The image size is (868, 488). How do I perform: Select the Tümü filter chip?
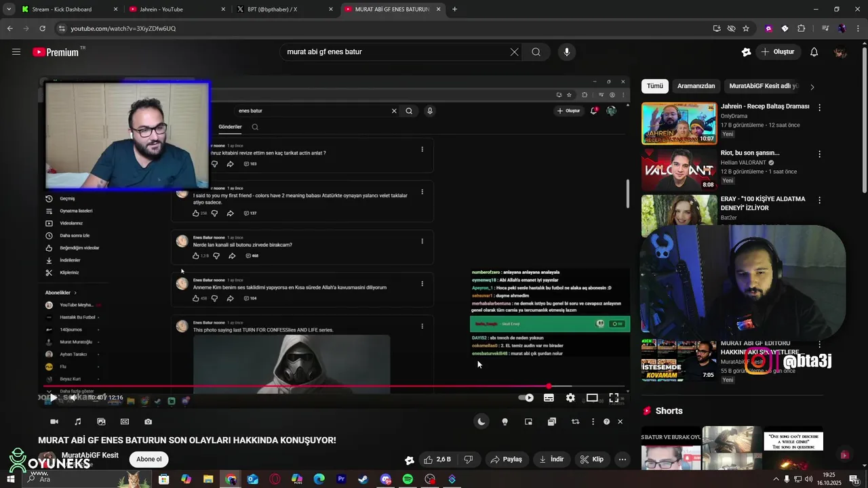pyautogui.click(x=654, y=86)
